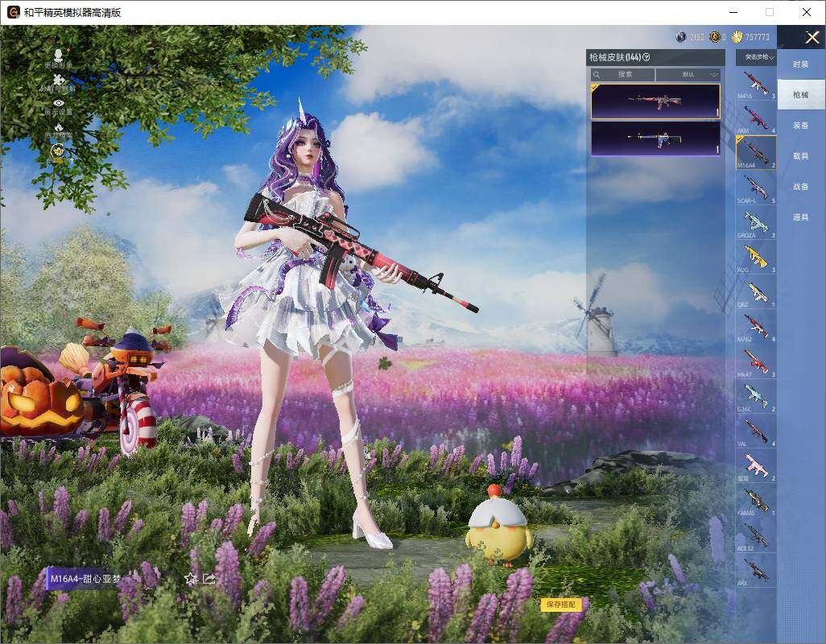Switch to the 道具 tab
This screenshot has width=826, height=644.
coord(801,217)
